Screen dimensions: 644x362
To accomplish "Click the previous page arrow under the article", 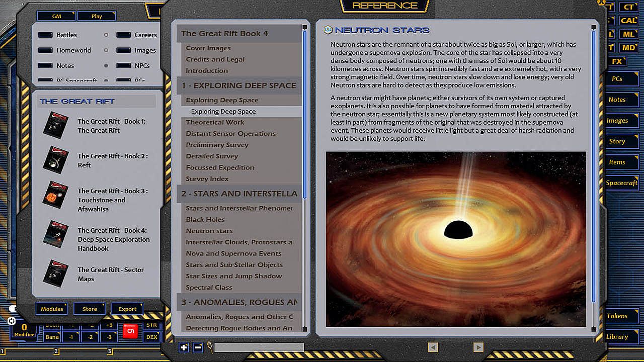I will click(433, 347).
